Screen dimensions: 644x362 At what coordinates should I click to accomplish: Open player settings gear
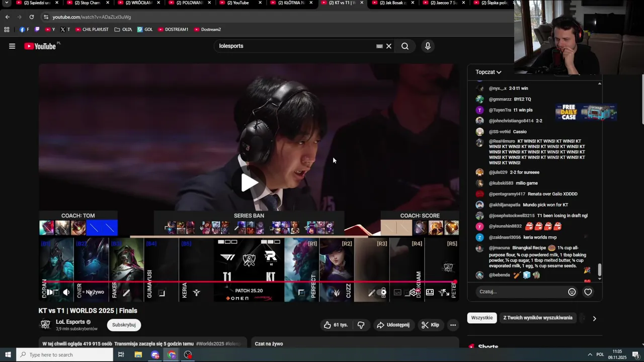414,292
